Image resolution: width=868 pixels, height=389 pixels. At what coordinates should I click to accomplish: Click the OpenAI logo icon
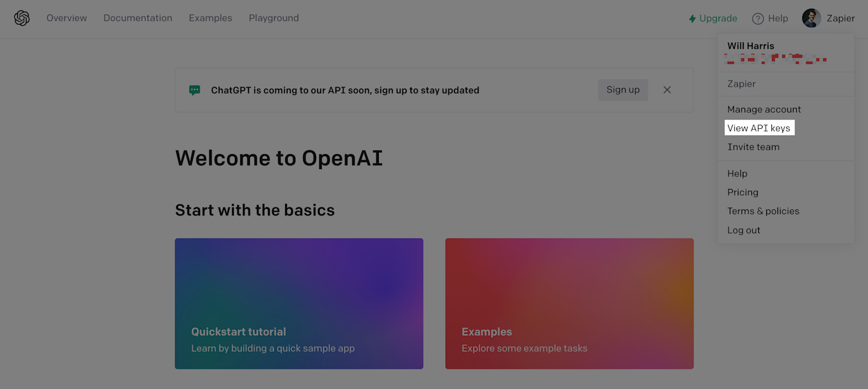22,19
